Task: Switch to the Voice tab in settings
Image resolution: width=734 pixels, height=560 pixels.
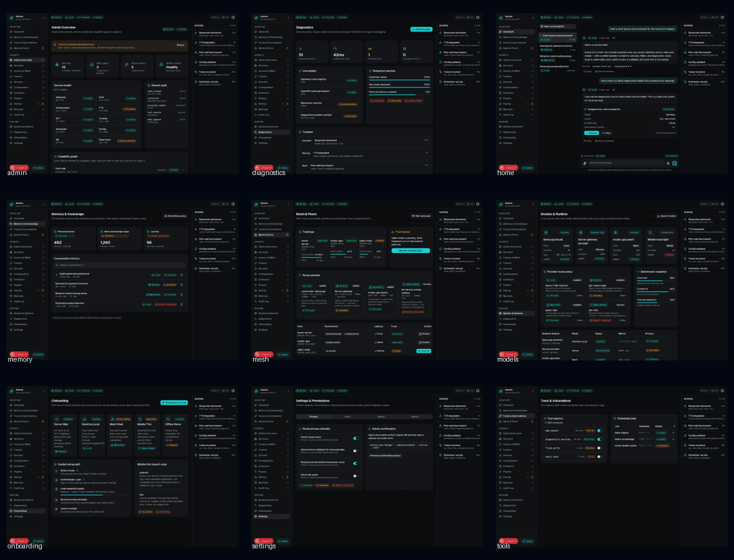Action: tap(347, 416)
